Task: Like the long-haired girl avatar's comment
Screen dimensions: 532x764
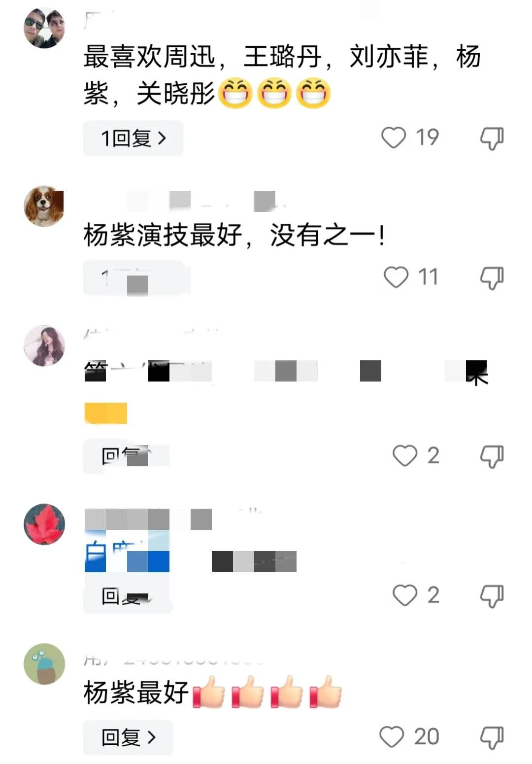Action: click(405, 455)
